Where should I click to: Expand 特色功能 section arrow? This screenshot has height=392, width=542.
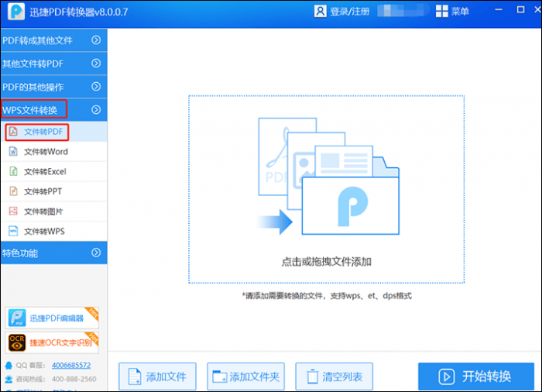pyautogui.click(x=96, y=253)
